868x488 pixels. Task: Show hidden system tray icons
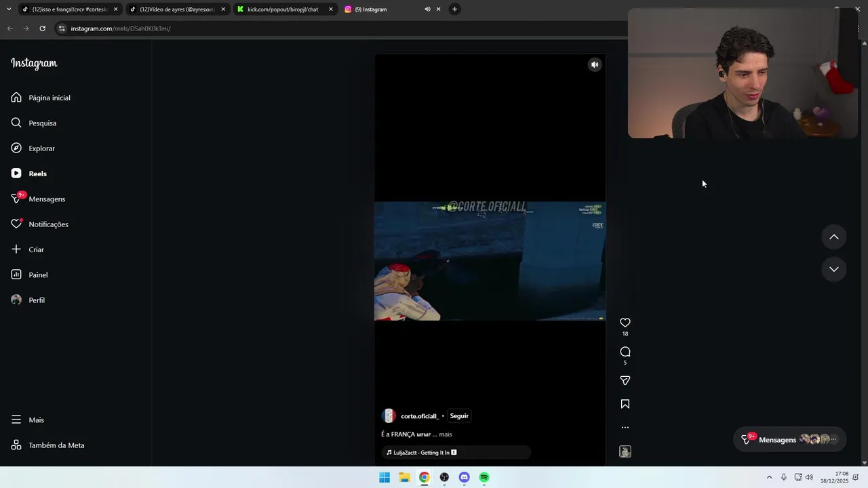pos(769,478)
